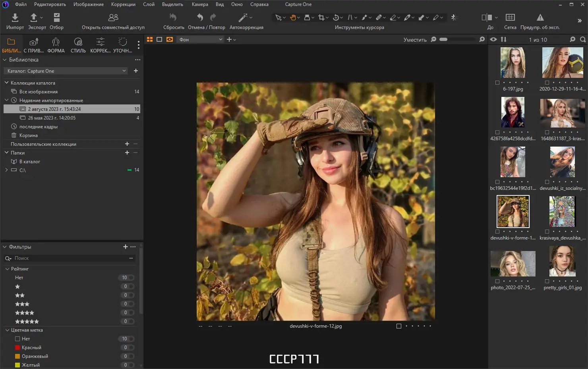This screenshot has width=588, height=369.
Task: Open the Catalog: Capture One dropdown
Action: (66, 71)
